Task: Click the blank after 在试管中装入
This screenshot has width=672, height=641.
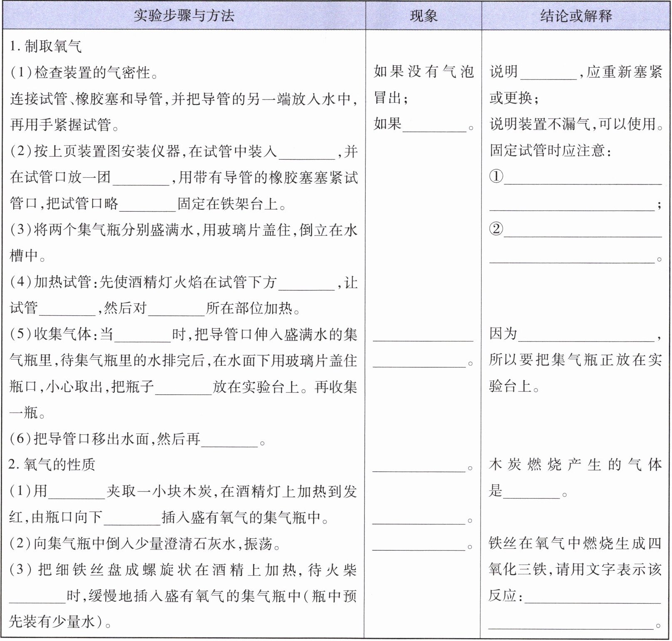Action: coord(307,153)
